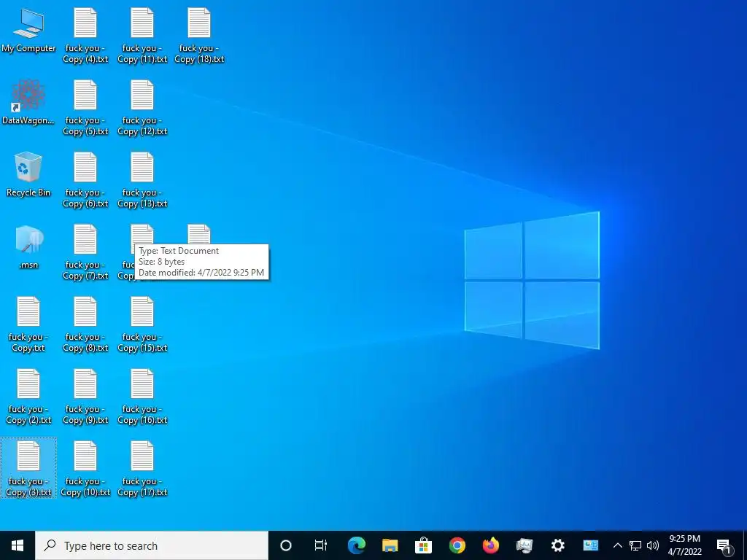Select the DataWagon shortcut icon

pyautogui.click(x=28, y=103)
